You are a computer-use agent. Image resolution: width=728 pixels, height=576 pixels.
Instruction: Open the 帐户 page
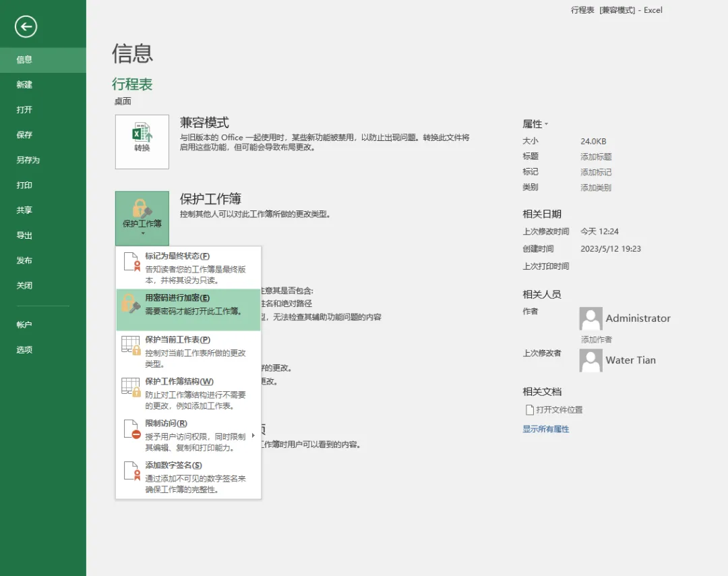(42, 324)
